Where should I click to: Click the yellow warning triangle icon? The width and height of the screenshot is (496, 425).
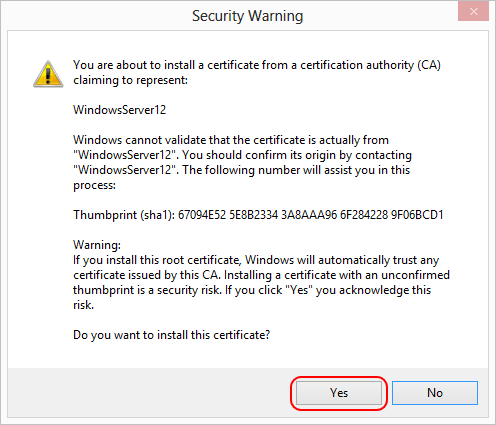pyautogui.click(x=48, y=74)
